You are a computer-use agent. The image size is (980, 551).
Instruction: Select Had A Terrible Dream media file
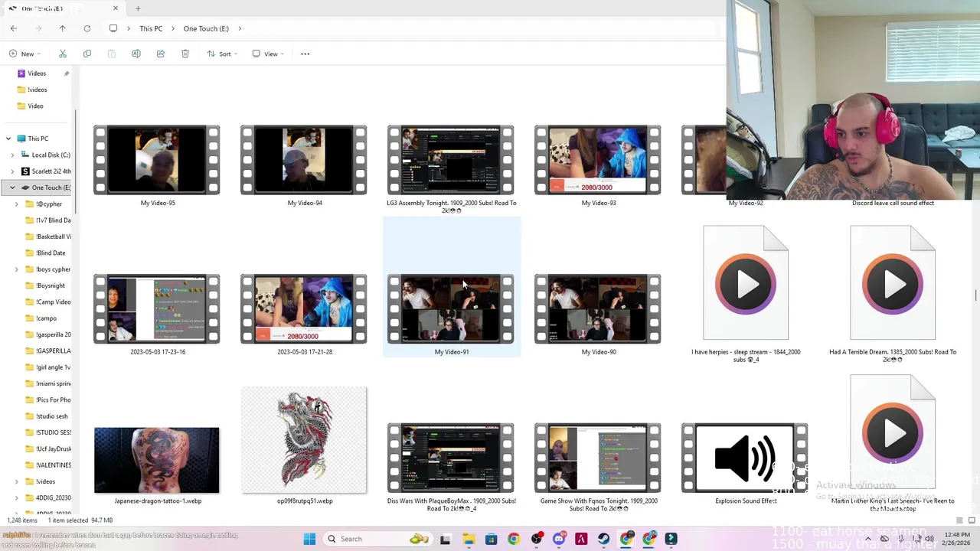point(893,282)
